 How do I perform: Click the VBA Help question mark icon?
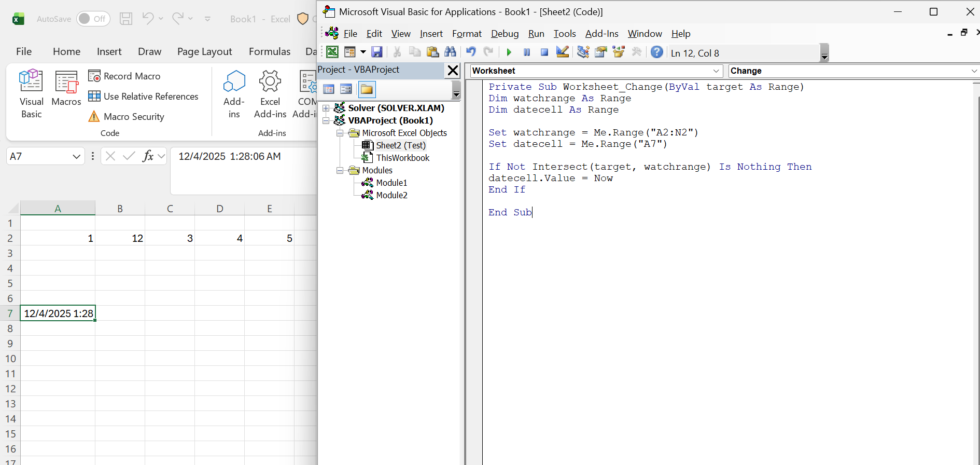(656, 52)
